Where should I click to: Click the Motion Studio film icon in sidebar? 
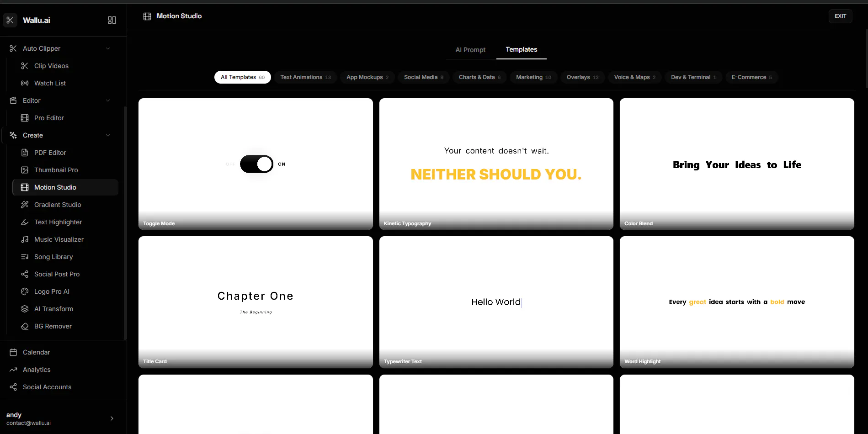click(25, 187)
